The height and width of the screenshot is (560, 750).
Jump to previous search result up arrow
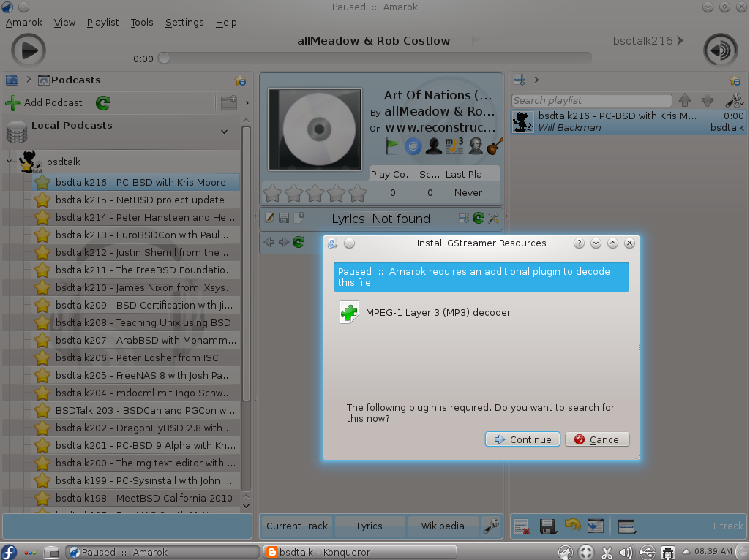tap(685, 100)
